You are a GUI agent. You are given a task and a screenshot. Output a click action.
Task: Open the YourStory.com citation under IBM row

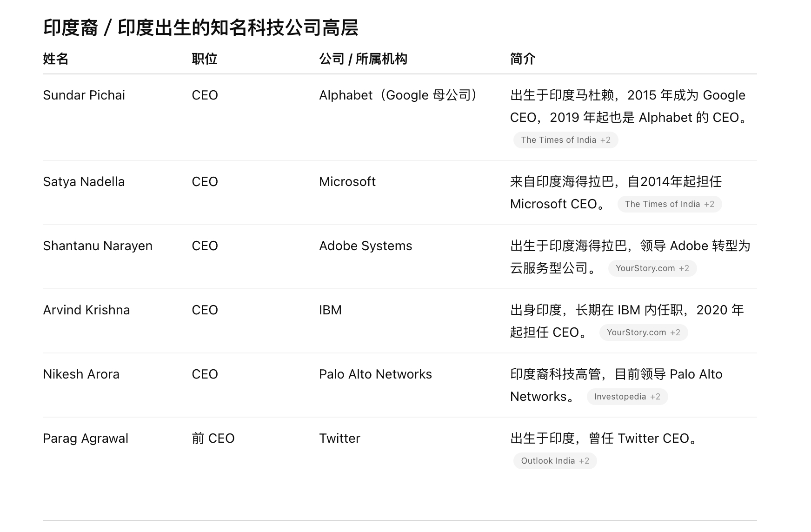tap(644, 332)
